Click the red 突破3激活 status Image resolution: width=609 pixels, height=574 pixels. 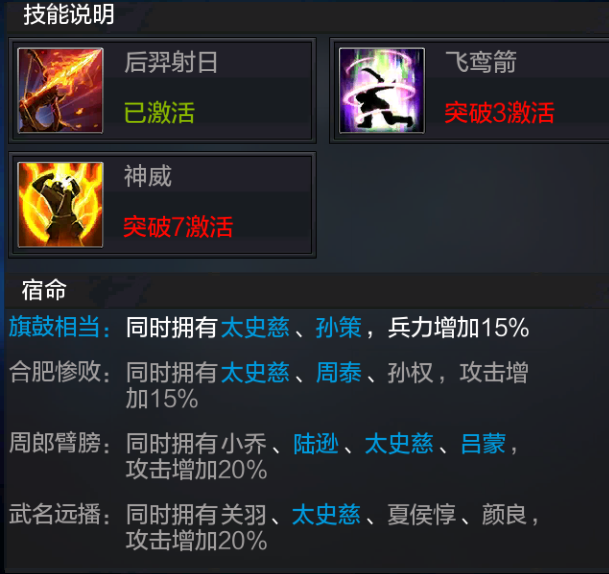[499, 113]
